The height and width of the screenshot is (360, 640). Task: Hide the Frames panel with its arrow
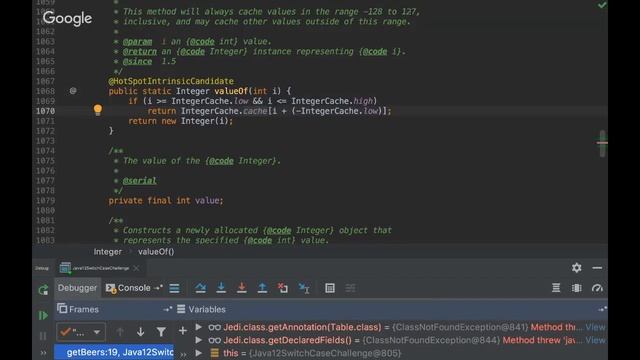[x=167, y=309]
